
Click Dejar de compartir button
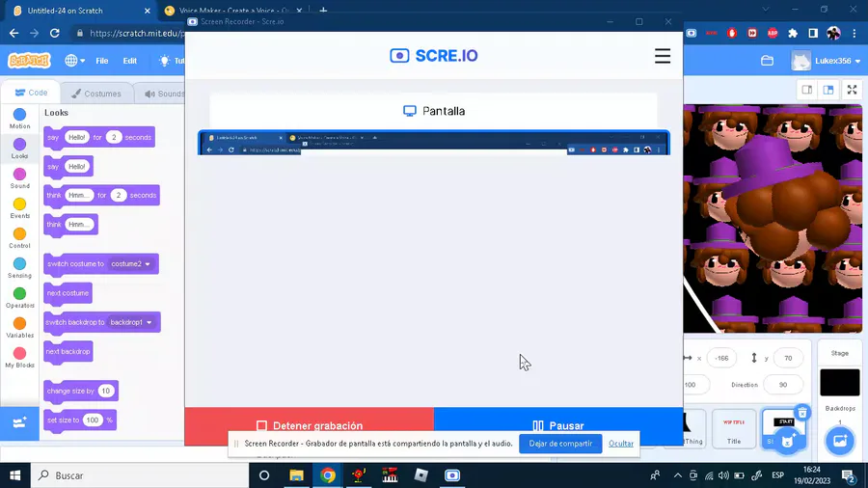(x=560, y=444)
